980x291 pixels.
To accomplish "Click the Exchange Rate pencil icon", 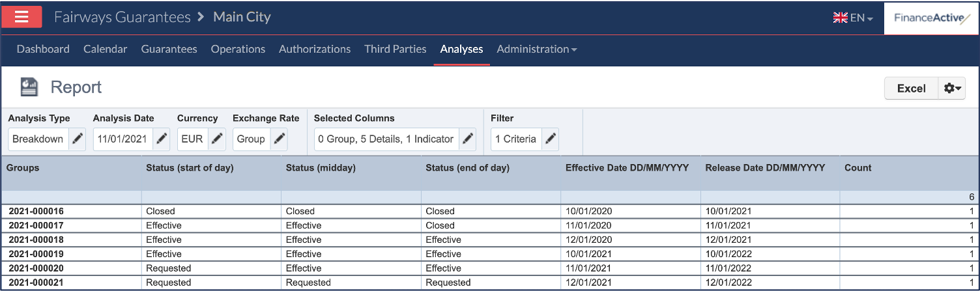I will click(279, 139).
